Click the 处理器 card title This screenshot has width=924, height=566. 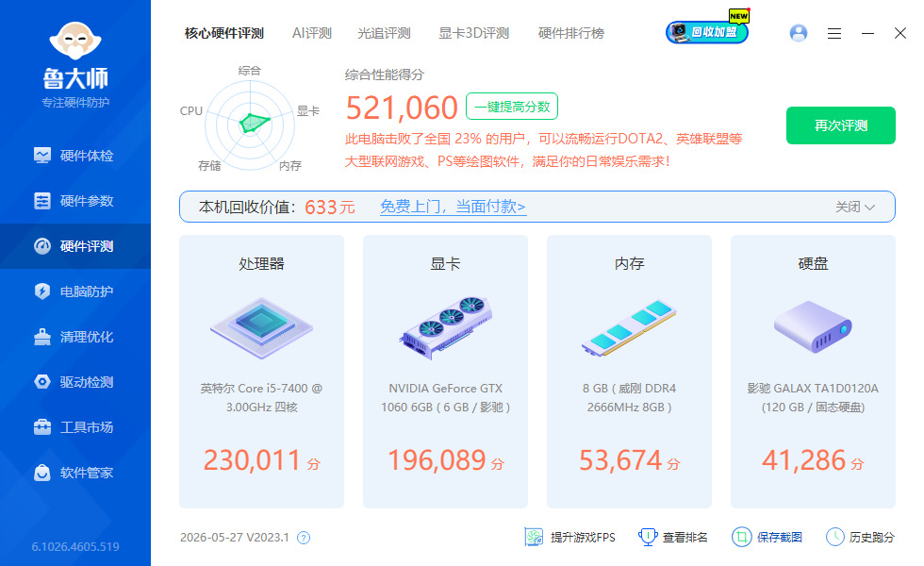point(262,263)
